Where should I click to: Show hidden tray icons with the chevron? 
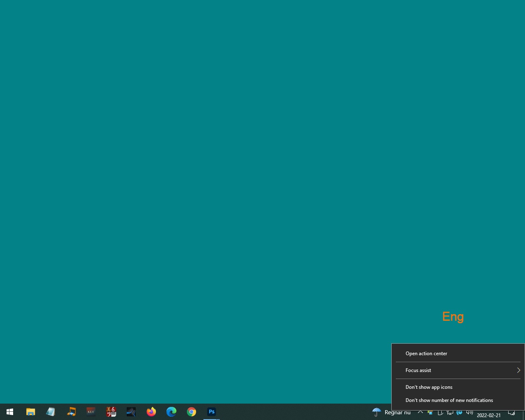click(420, 412)
